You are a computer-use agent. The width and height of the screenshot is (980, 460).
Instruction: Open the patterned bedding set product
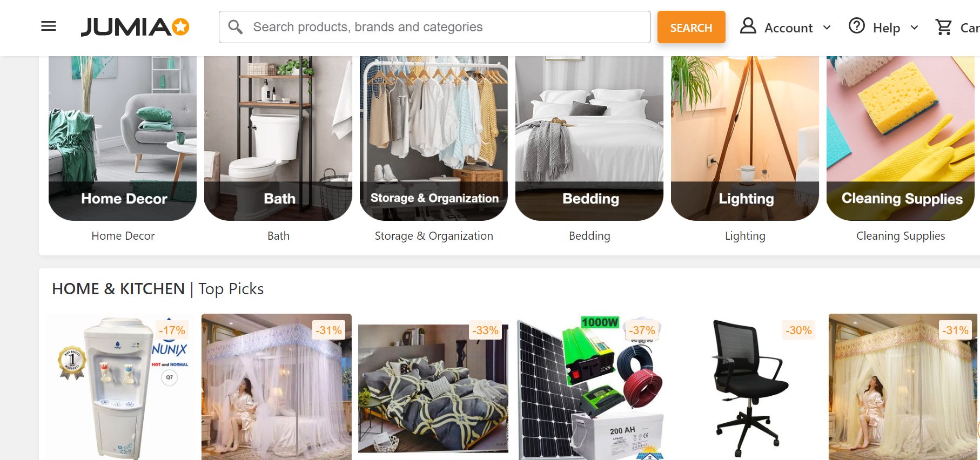(433, 387)
